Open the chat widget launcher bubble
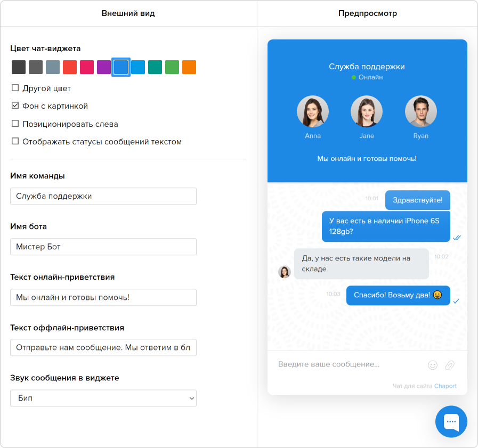The height and width of the screenshot is (448, 478). (451, 421)
